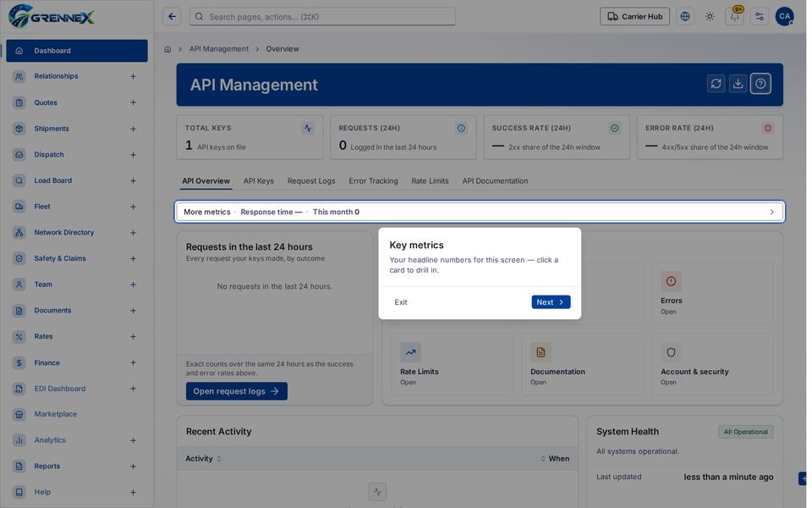Open the Rate Limits quick-link card
The height and width of the screenshot is (508, 812).
click(452, 364)
